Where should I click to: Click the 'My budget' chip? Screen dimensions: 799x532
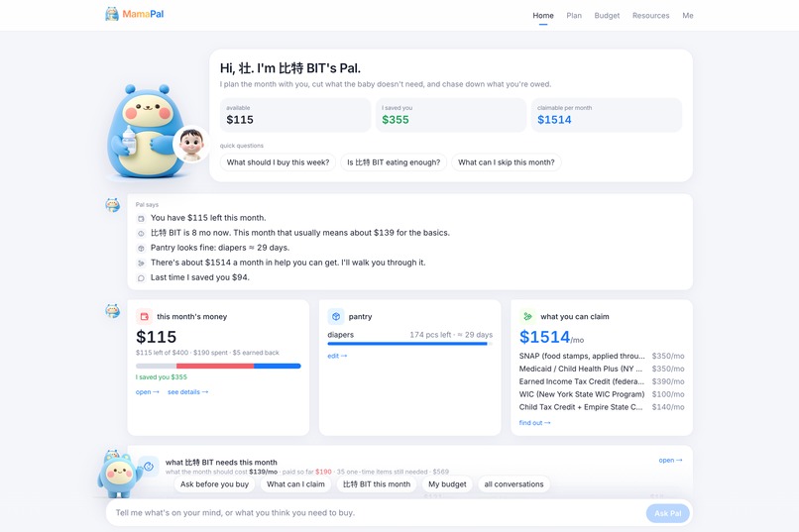(447, 484)
